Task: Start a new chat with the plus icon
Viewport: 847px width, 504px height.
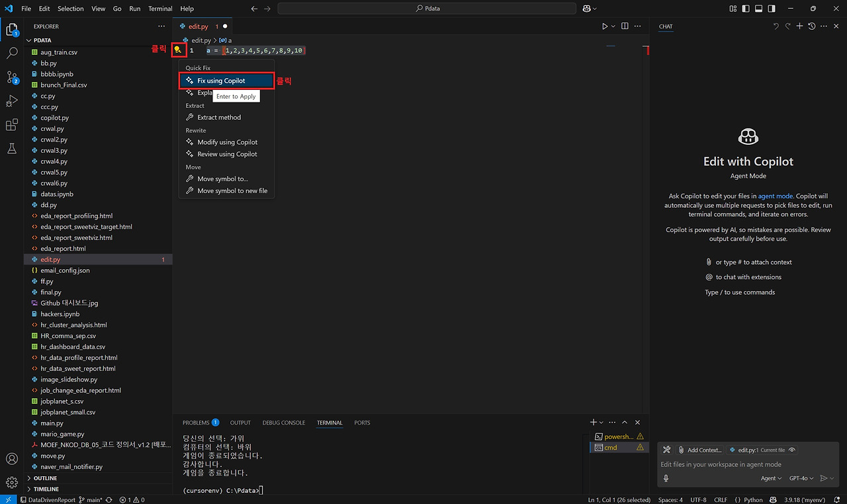Action: [x=799, y=26]
